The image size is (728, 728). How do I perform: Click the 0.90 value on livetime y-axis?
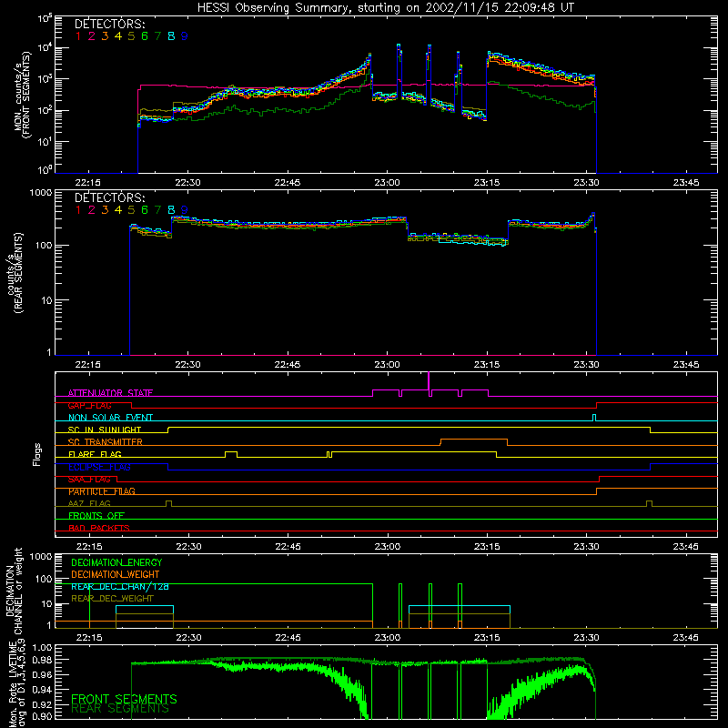[x=41, y=716]
